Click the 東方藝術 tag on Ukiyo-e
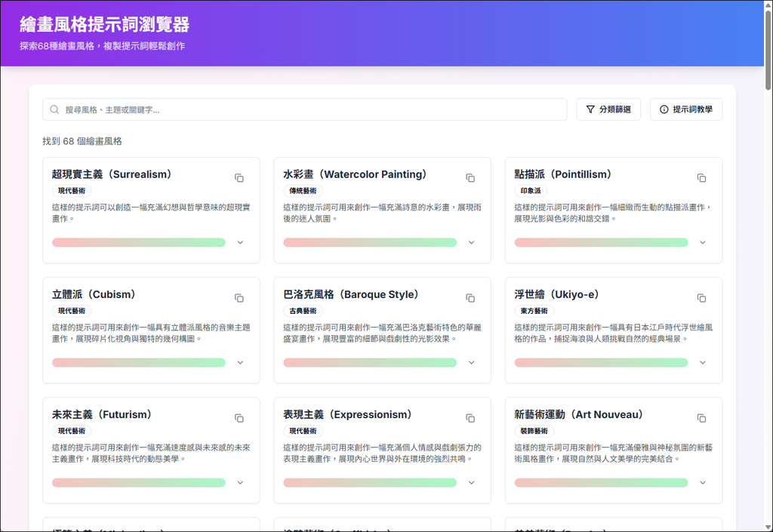The height and width of the screenshot is (532, 773). [x=534, y=311]
